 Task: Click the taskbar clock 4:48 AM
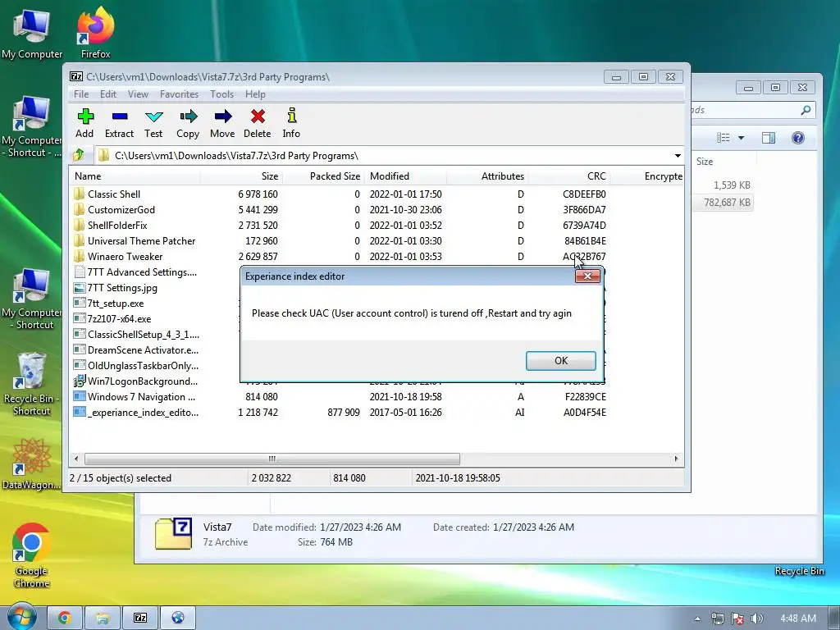[797, 619]
